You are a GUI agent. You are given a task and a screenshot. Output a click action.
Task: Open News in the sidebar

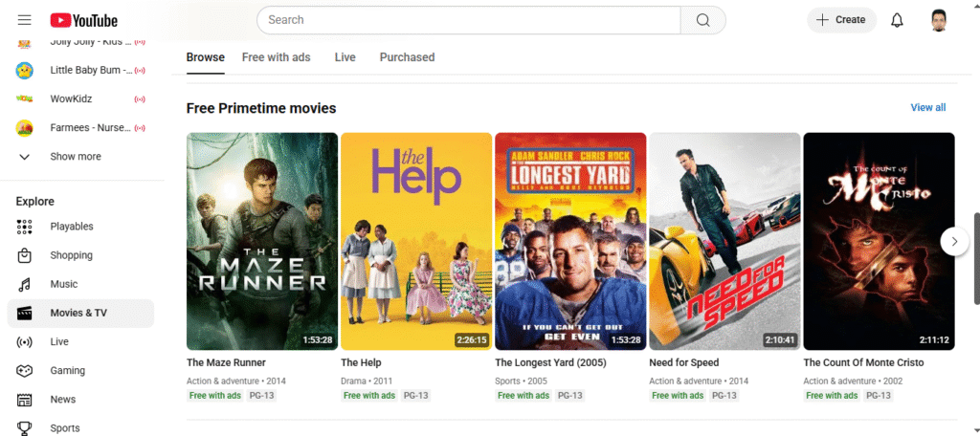[63, 400]
